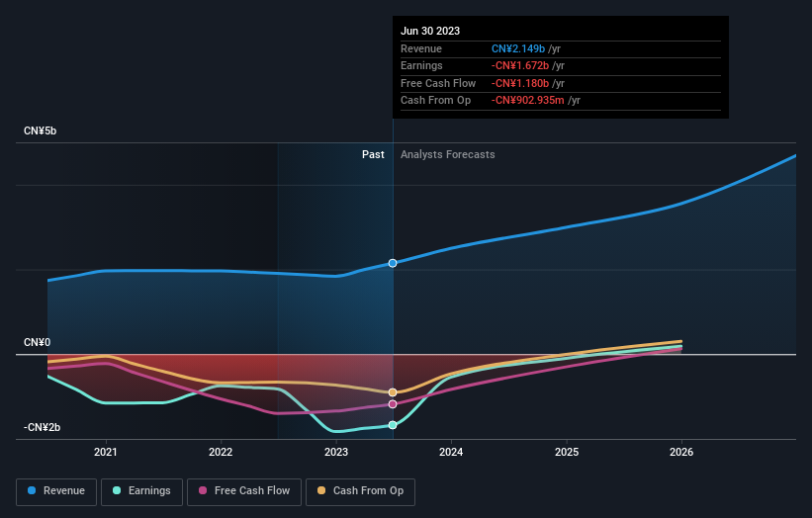
Task: Toggle the Earnings legend button
Action: [x=141, y=491]
